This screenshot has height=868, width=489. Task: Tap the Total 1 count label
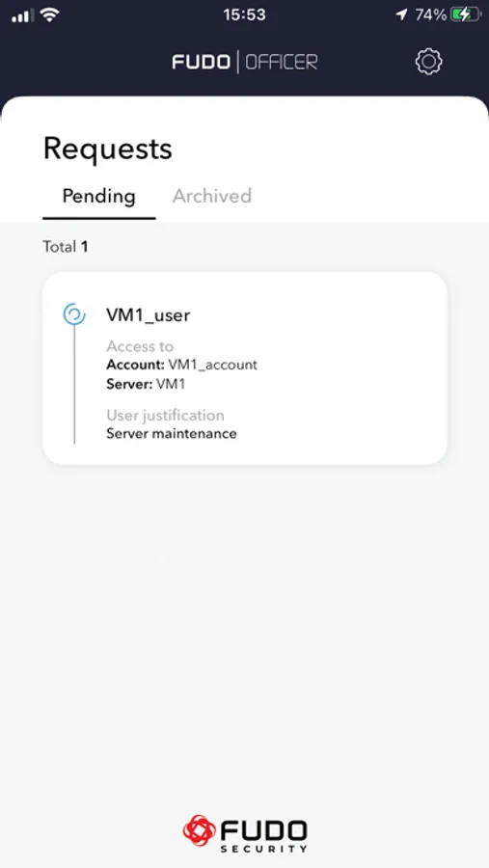click(66, 247)
